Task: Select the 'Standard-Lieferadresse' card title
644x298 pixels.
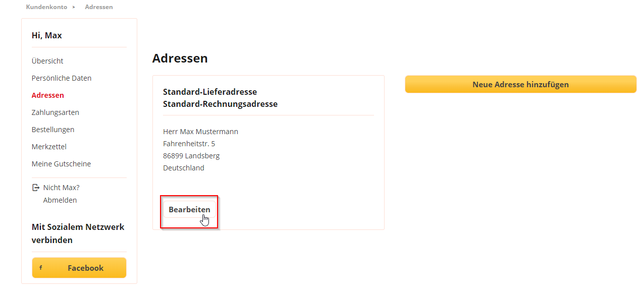Action: 209,92
